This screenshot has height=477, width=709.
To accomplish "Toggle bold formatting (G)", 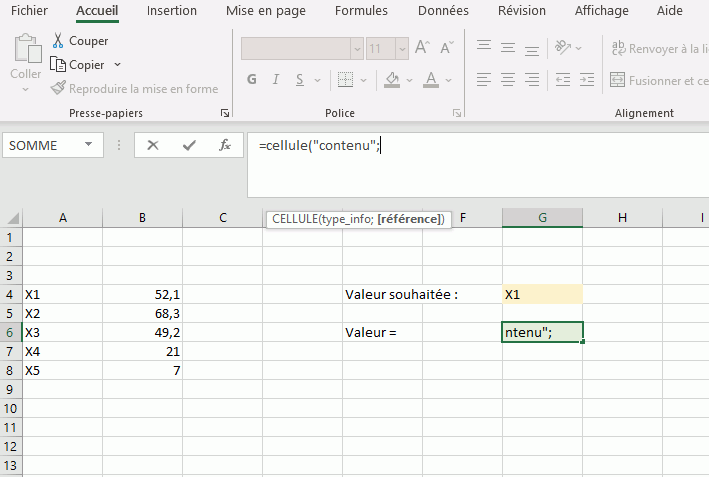I will [x=252, y=80].
